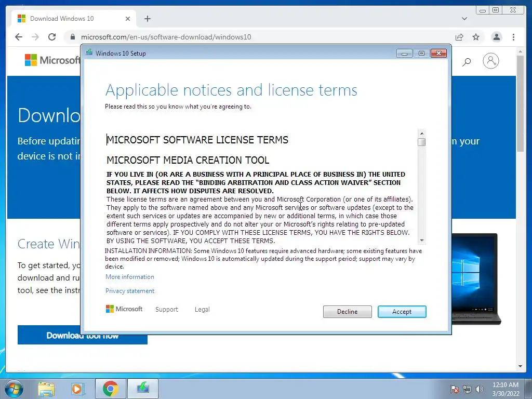
Task: Bookmark this page with star icon
Action: (x=476, y=37)
